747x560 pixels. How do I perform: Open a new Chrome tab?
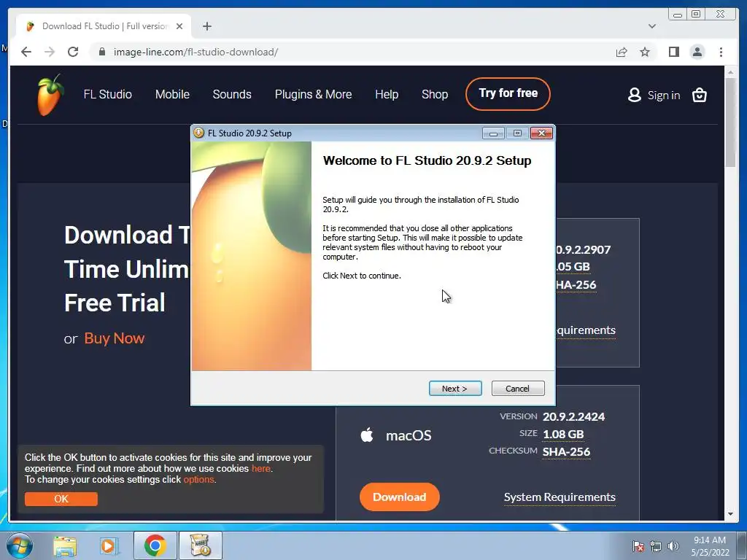click(x=206, y=26)
